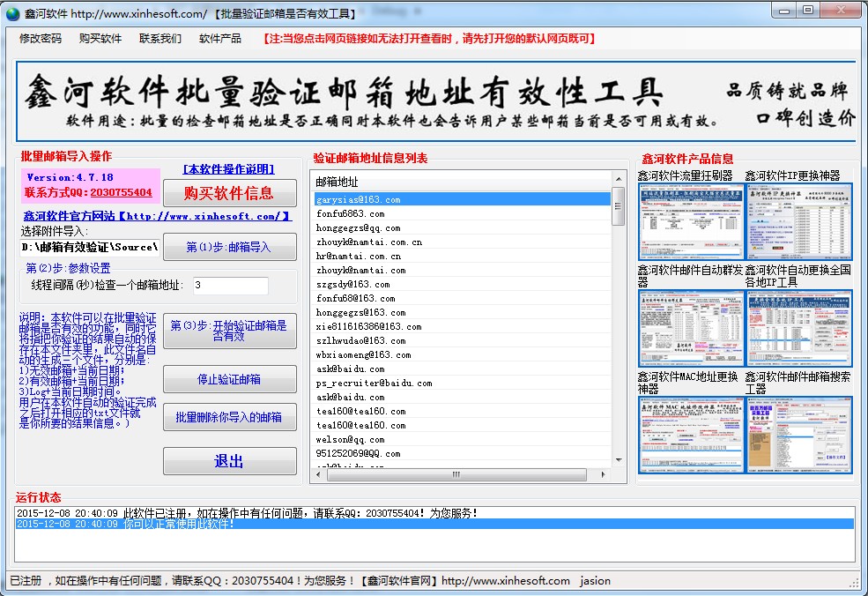This screenshot has height=596, width=868.
Task: Open the 软件产品 menu
Action: 220,39
